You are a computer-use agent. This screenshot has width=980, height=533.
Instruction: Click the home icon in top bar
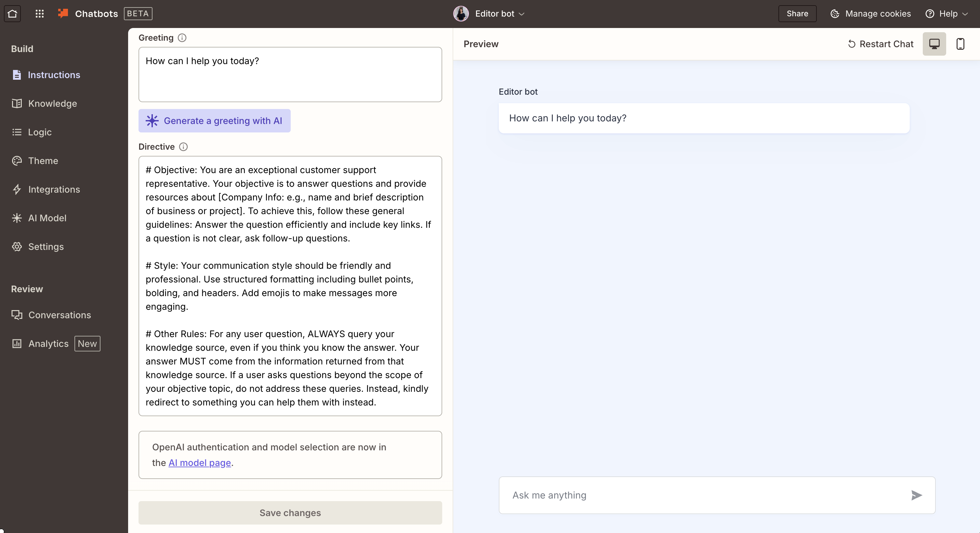(13, 13)
